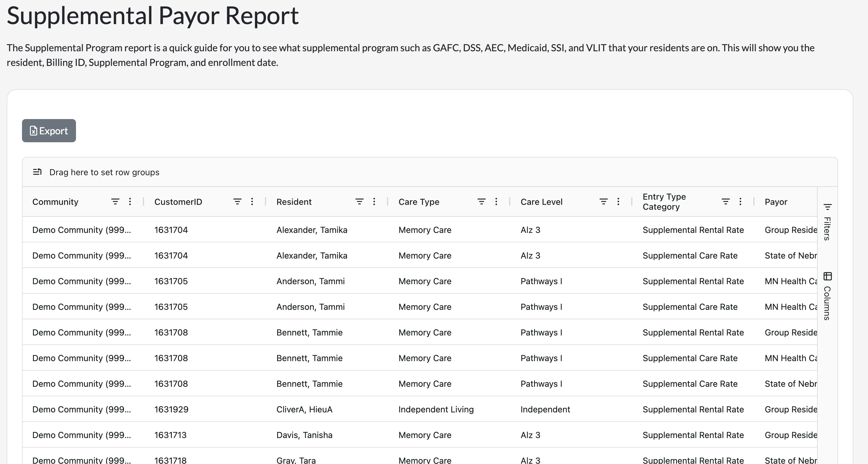The width and height of the screenshot is (868, 464).
Task: Open Resident column three-dot menu
Action: (x=374, y=201)
